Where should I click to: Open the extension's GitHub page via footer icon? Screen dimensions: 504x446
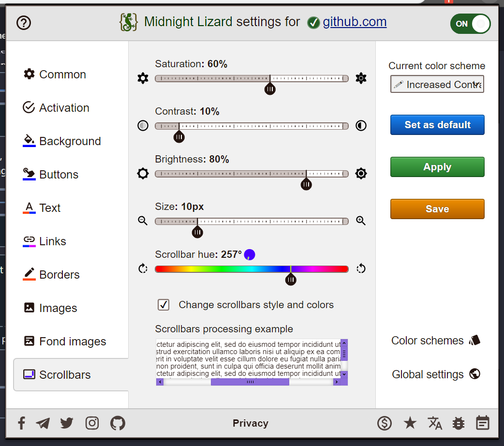pyautogui.click(x=117, y=423)
